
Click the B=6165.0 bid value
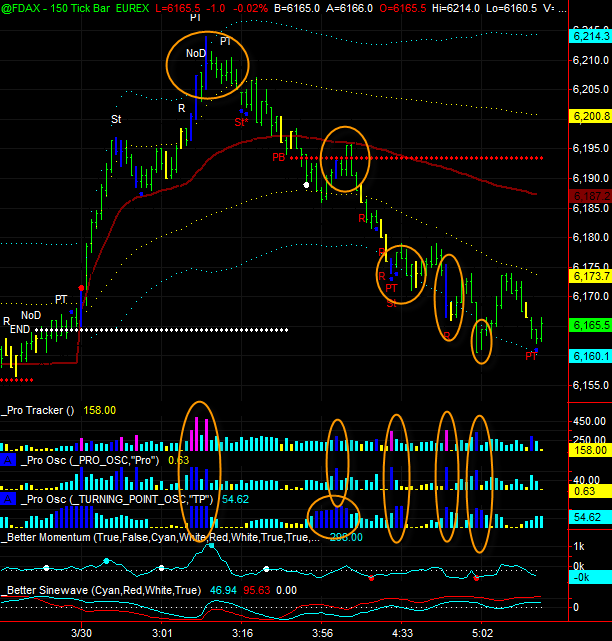tap(297, 8)
